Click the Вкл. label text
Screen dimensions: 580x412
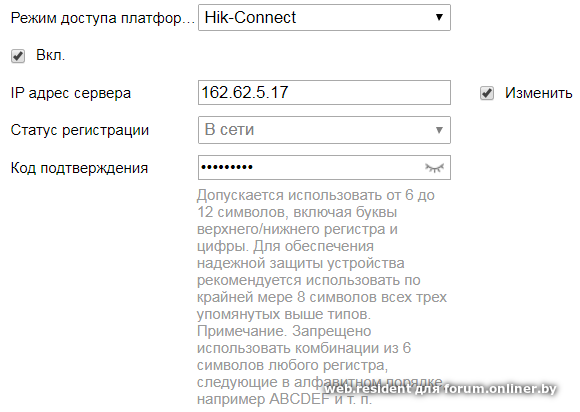click(50, 55)
